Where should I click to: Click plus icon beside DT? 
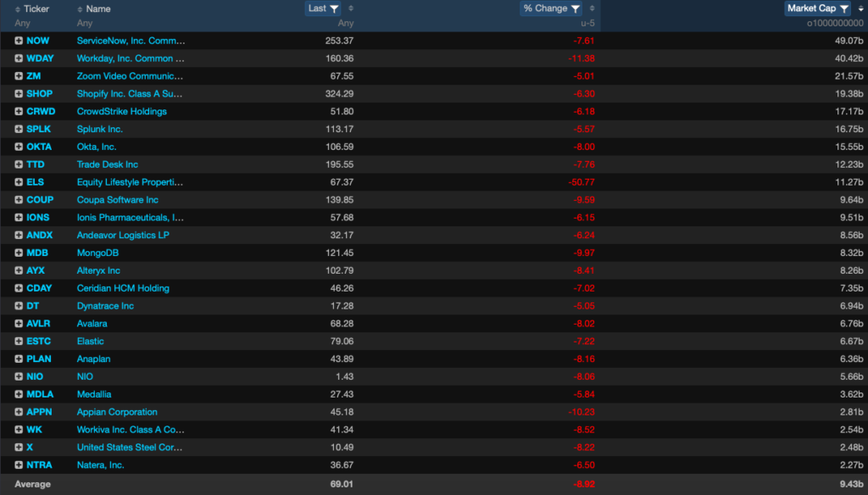coord(19,306)
